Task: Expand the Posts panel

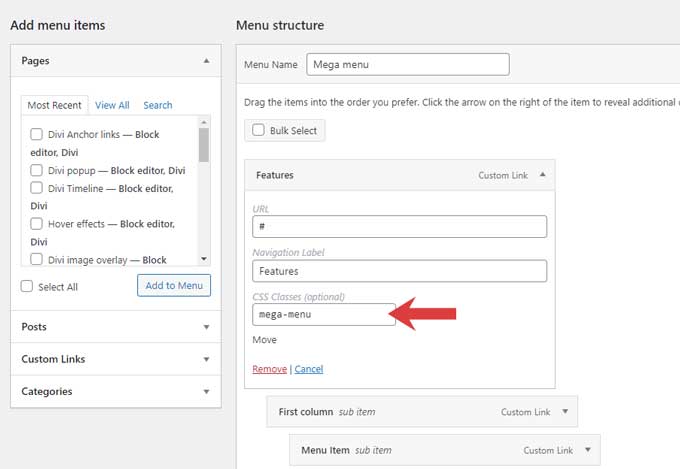Action: pos(206,327)
